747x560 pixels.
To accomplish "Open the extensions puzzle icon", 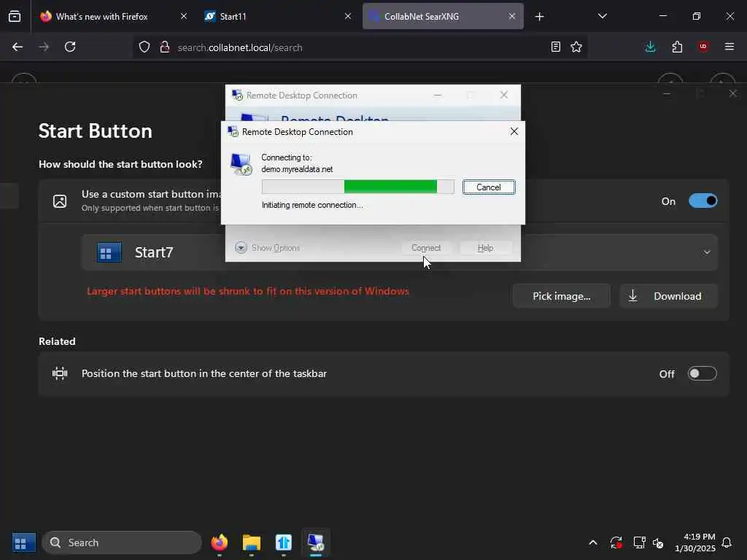I will coord(677,47).
